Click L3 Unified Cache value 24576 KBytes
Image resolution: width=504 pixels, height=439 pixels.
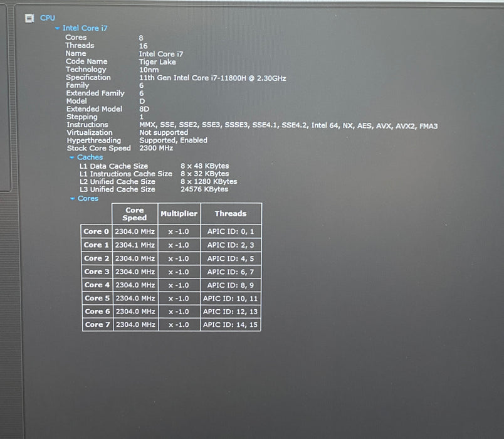pyautogui.click(x=204, y=189)
